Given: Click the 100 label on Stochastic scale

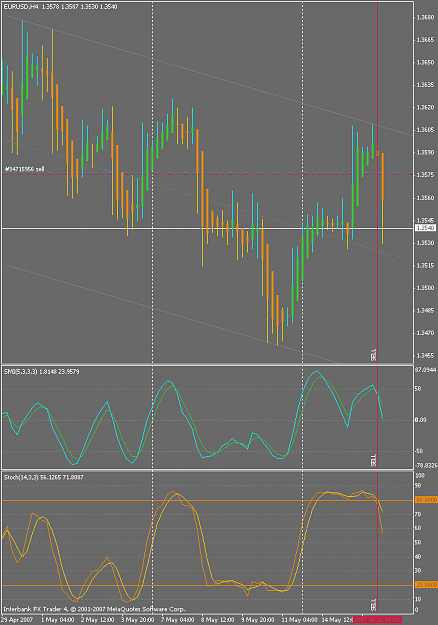Looking at the screenshot, I should [419, 476].
